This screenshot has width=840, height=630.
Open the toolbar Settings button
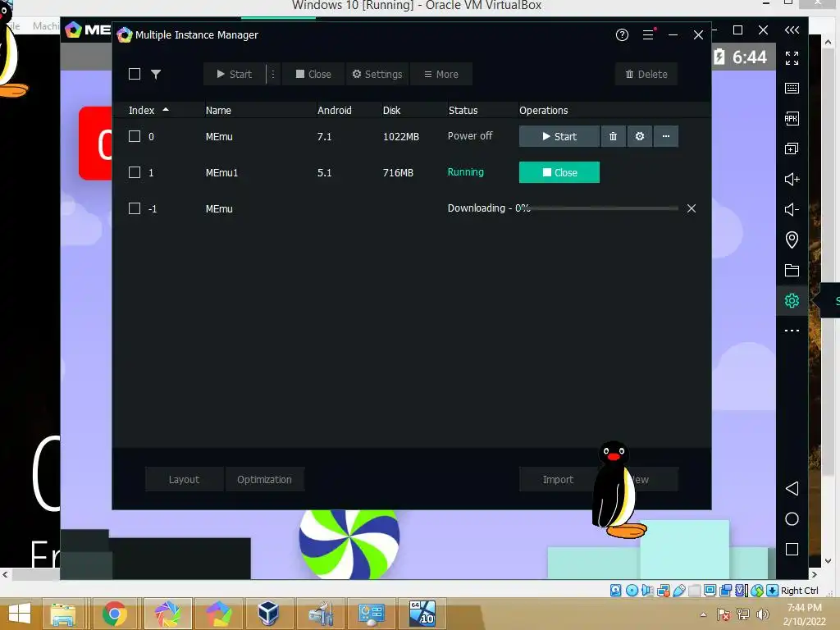click(x=377, y=74)
